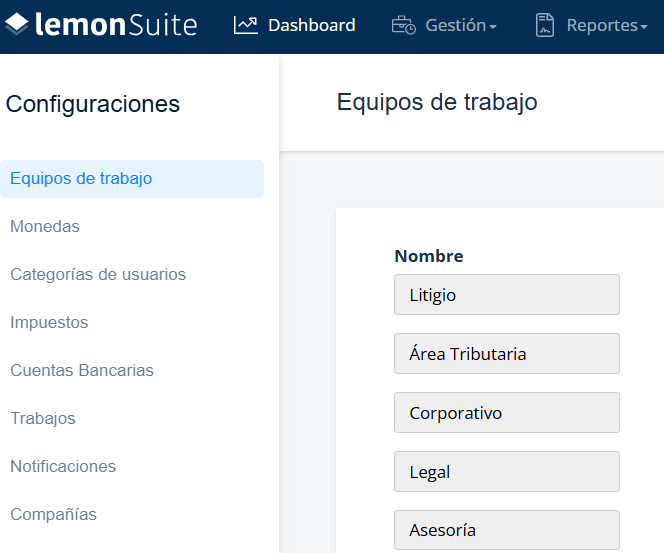Open Cuentas Bancarias section

pos(82,371)
